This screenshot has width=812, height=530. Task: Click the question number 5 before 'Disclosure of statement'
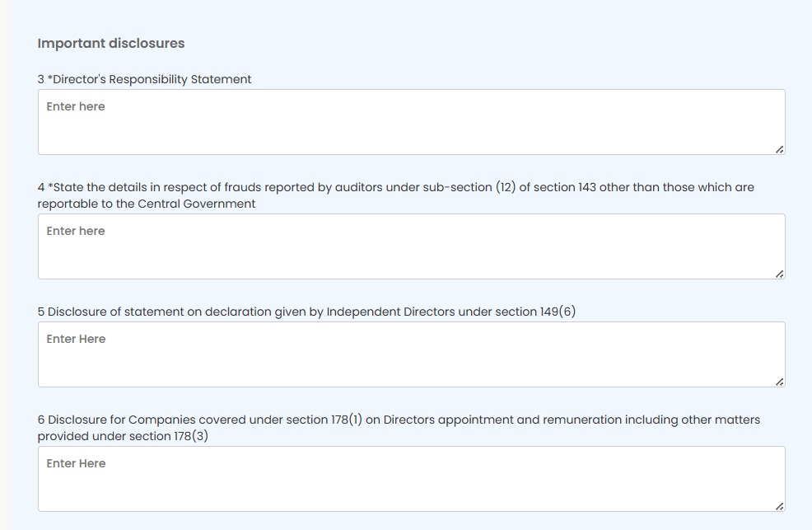(x=41, y=312)
